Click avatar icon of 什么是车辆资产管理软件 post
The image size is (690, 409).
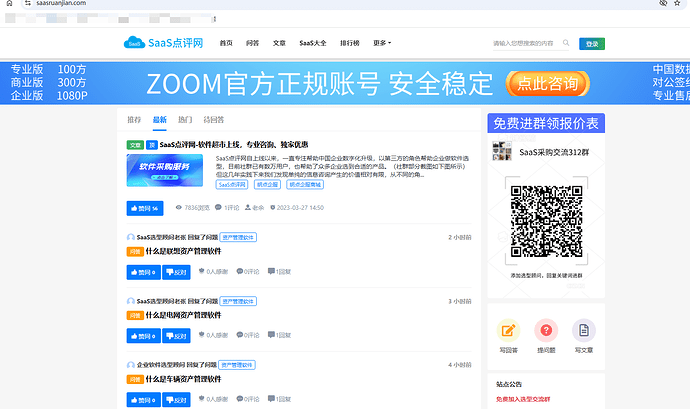(131, 365)
